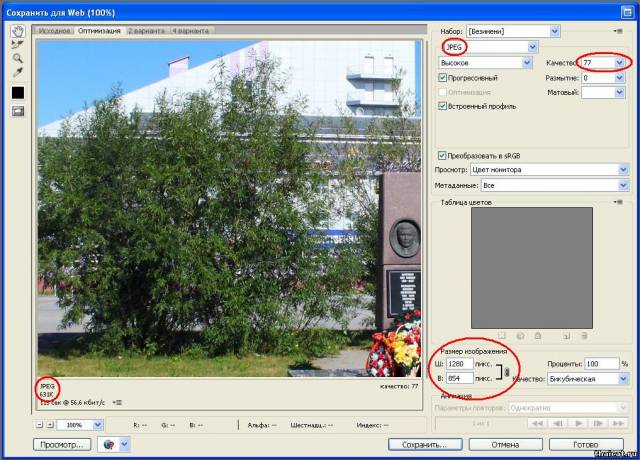Screen dimensions: 640x460
Task: Click the browser preview icon beside Просмотр
Action: coord(107,443)
